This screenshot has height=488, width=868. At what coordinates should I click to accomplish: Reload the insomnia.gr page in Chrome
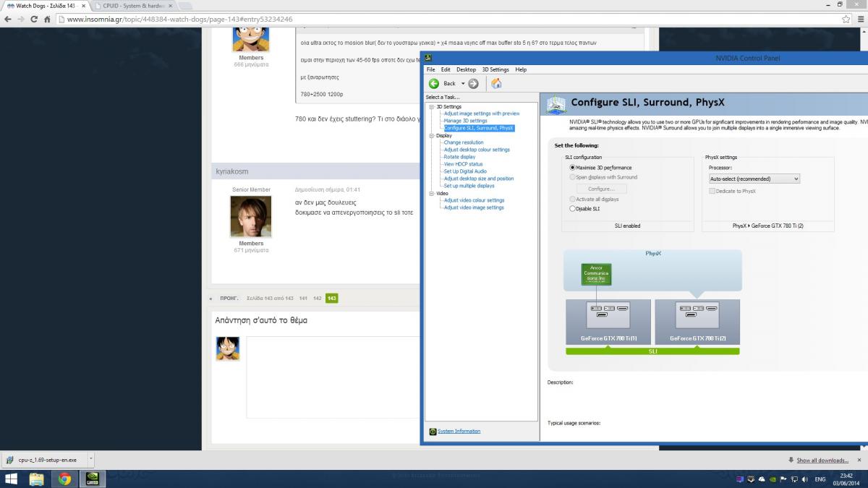[x=34, y=20]
